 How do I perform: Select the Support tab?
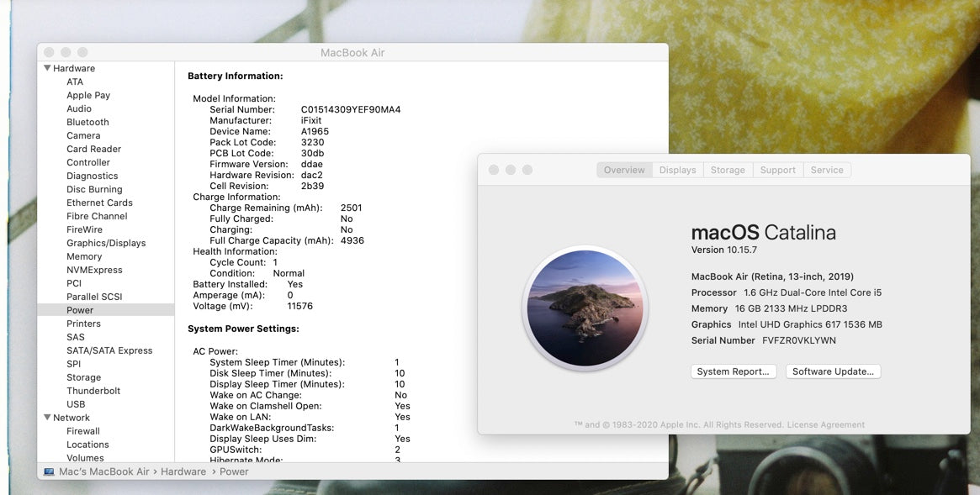click(777, 170)
